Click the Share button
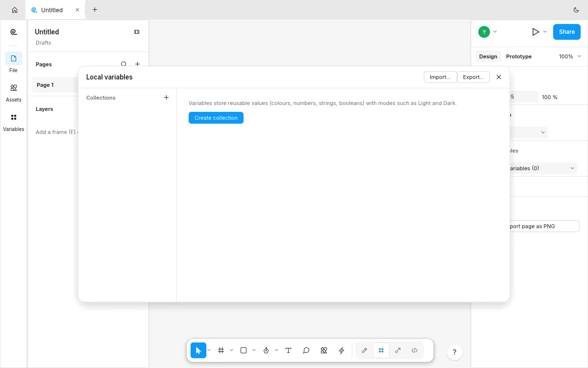The width and height of the screenshot is (588, 368). (567, 32)
